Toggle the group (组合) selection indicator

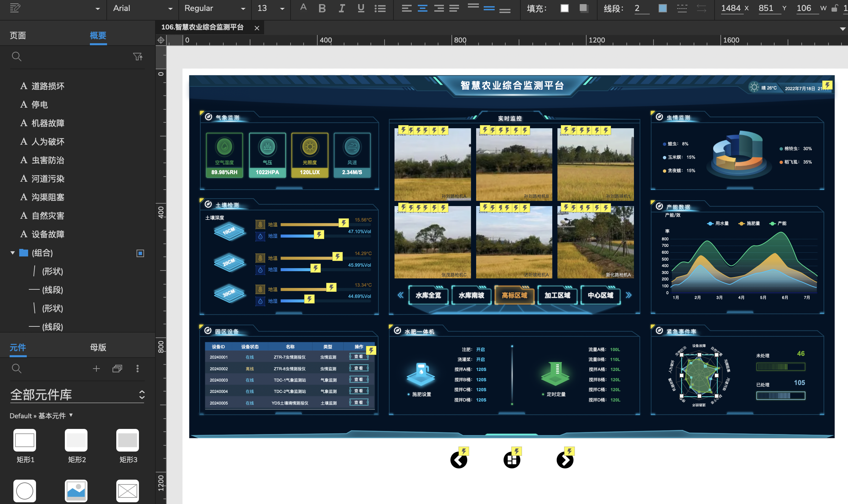click(140, 253)
